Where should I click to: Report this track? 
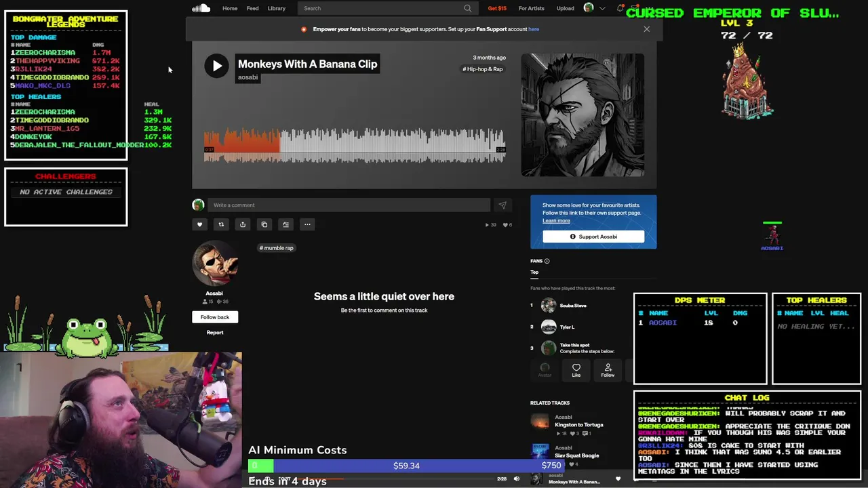pyautogui.click(x=215, y=333)
